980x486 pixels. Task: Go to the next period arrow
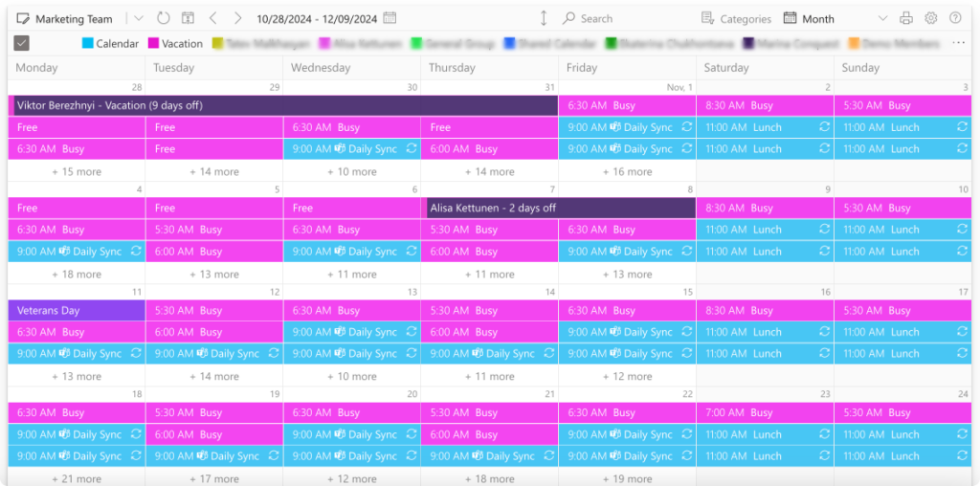[x=237, y=18]
